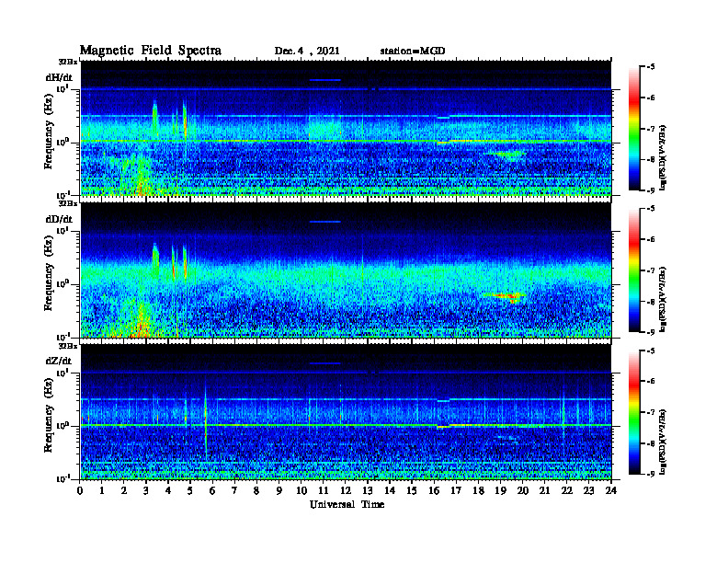Click the "-9" tick on the dZ/dt color bar

(651, 474)
